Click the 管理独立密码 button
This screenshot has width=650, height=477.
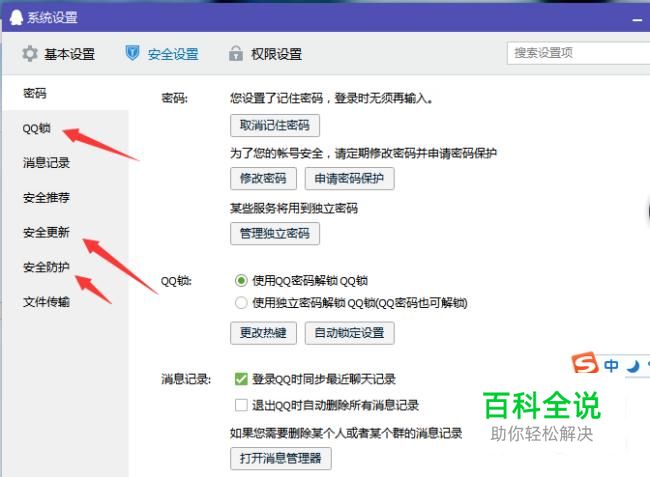[x=275, y=233]
